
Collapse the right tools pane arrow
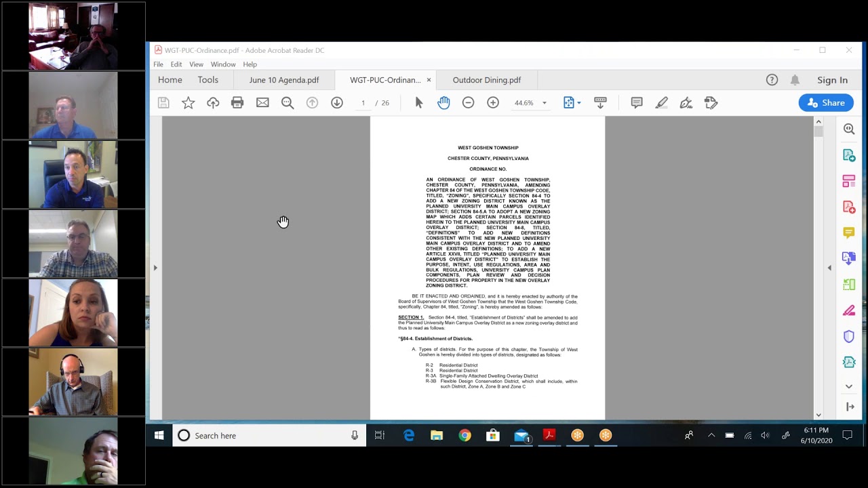tap(829, 268)
